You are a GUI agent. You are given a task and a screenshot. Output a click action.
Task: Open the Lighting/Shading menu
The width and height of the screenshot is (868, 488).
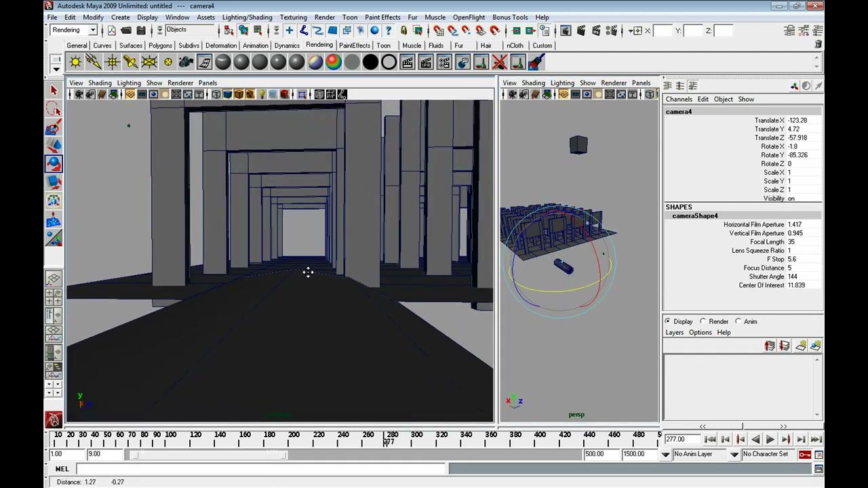247,17
